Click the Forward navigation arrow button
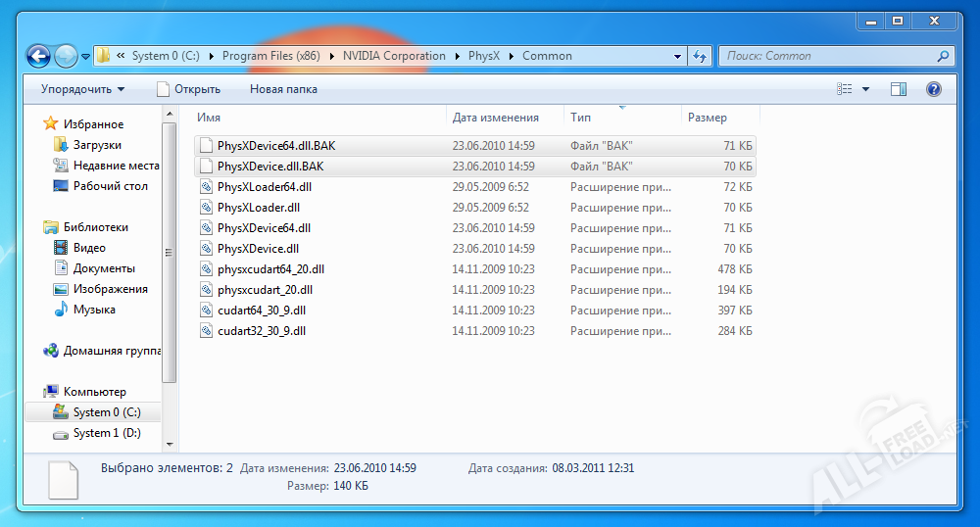 (x=66, y=56)
